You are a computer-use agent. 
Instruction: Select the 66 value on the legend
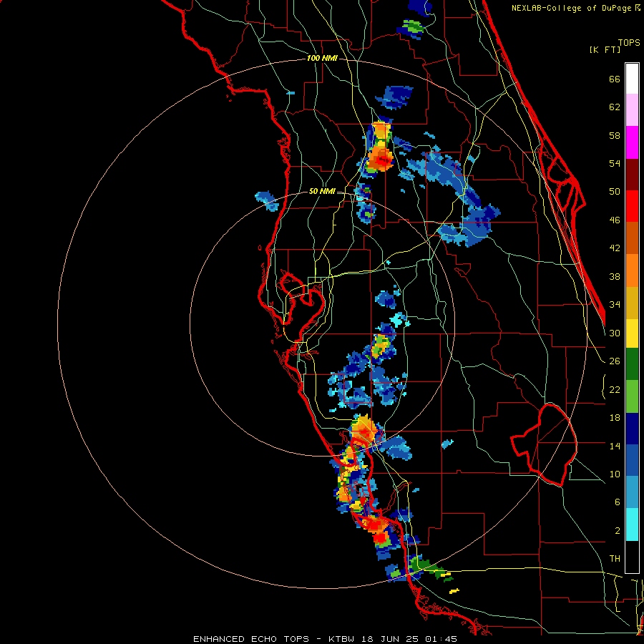(x=615, y=79)
